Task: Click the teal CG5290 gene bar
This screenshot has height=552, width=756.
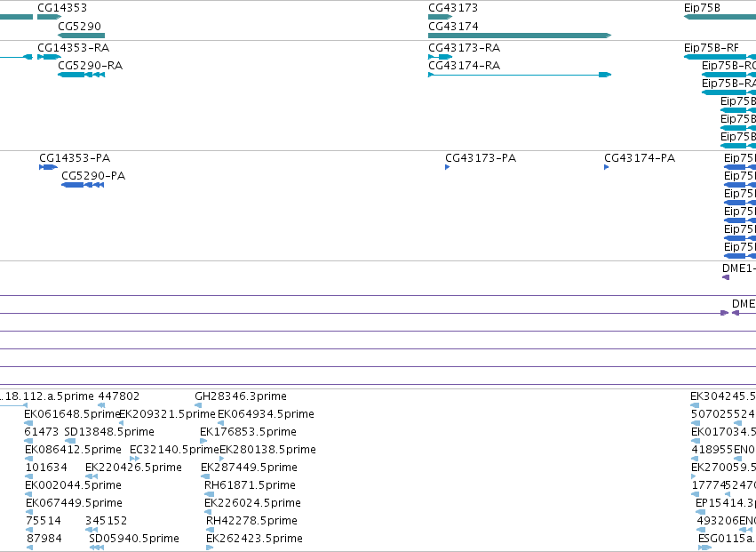Action: point(81,36)
